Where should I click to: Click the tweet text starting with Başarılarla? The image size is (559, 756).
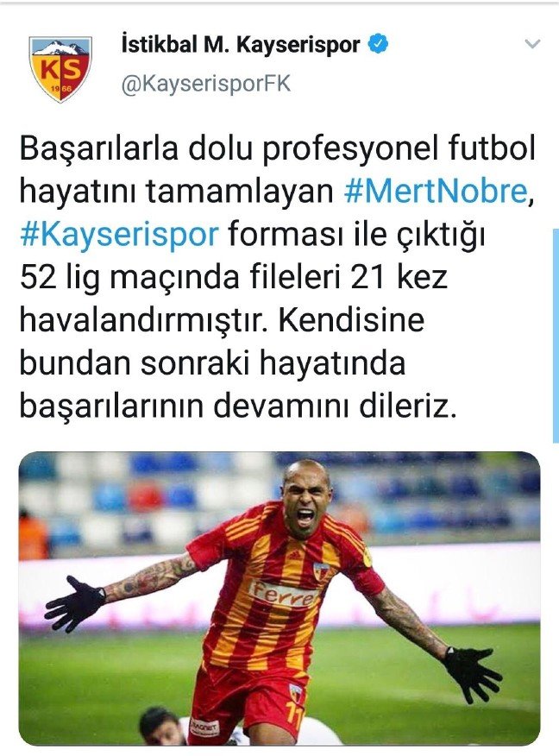pos(278,277)
